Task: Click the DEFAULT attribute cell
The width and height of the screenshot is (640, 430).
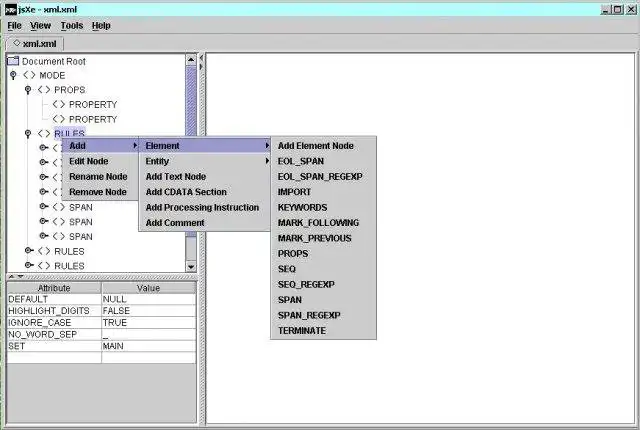Action: (54, 299)
